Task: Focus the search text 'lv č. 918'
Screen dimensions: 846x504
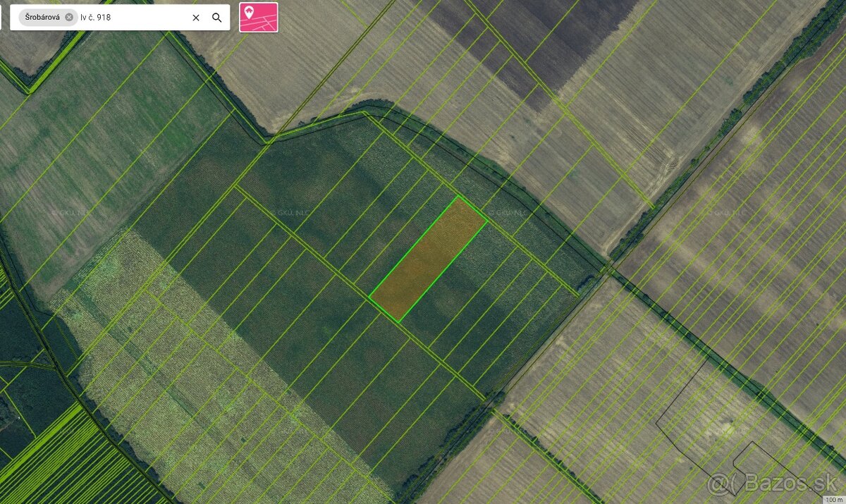Action: pyautogui.click(x=134, y=18)
